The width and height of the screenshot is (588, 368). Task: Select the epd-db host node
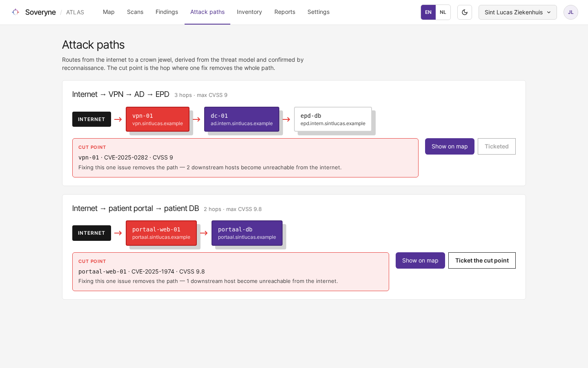tap(333, 119)
